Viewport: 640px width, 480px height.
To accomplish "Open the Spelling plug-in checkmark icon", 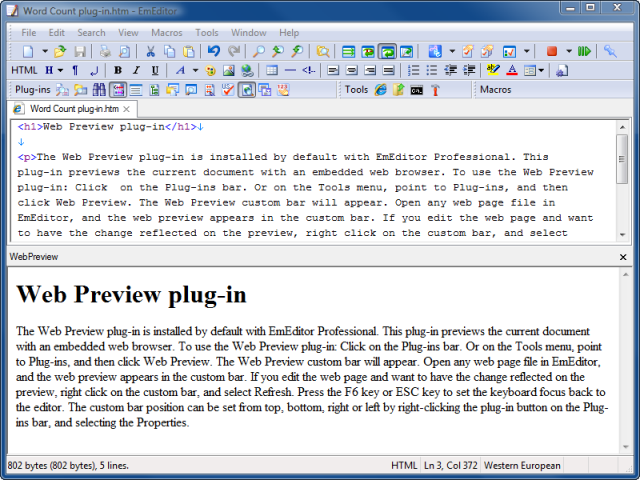I will [228, 90].
